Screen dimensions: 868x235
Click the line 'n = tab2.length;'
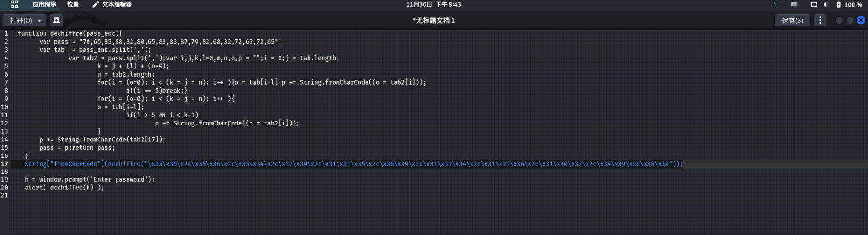tap(126, 75)
